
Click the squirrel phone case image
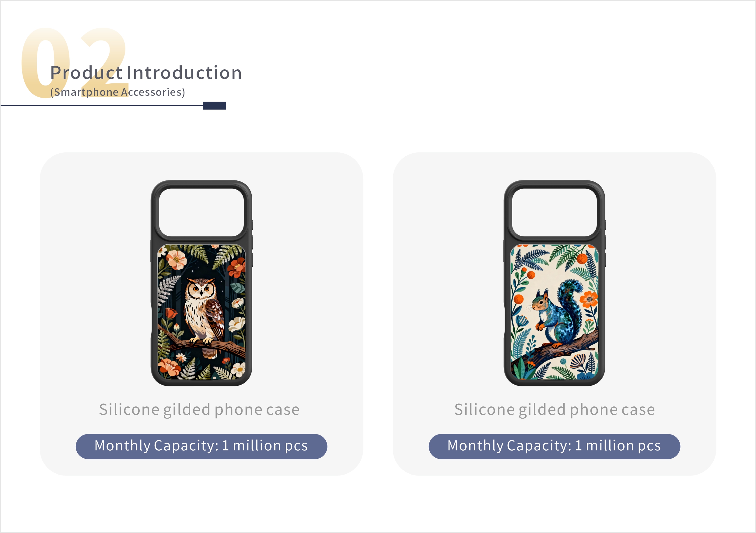coord(555,283)
